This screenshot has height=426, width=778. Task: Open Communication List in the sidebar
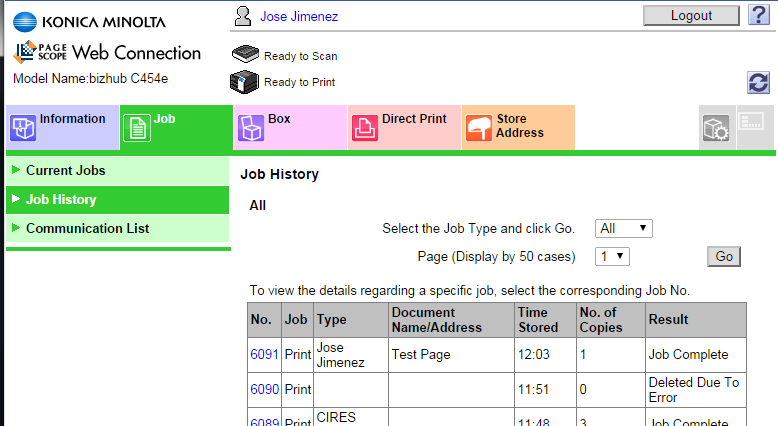pos(88,229)
